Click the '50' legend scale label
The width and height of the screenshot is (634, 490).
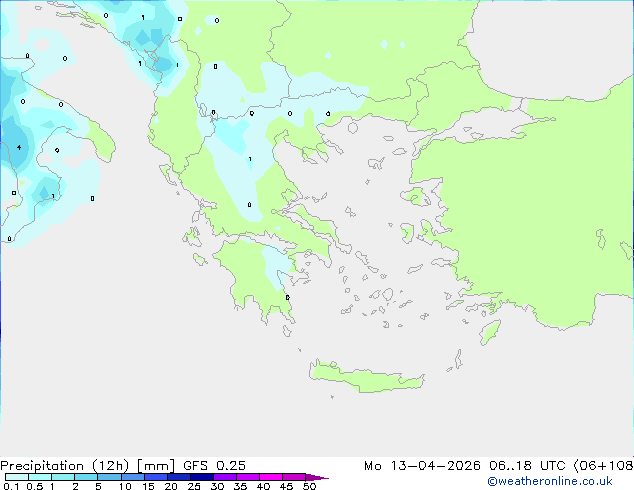(309, 486)
